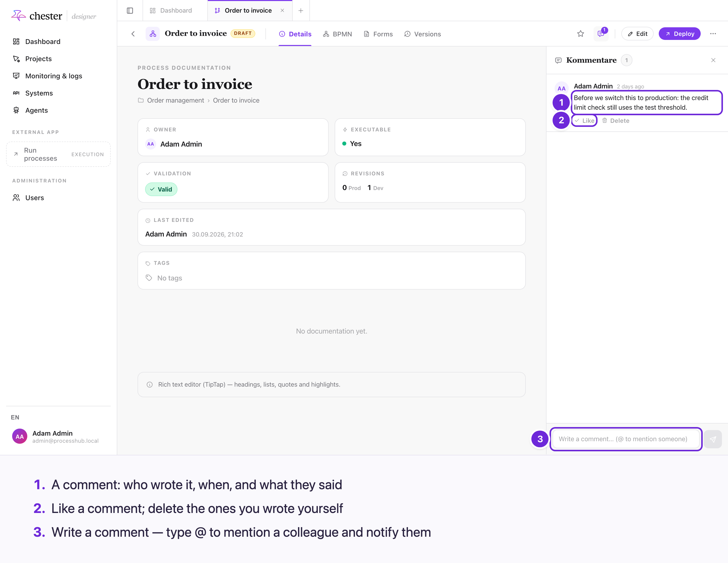728x563 pixels.
Task: Send the comment with paper plane icon
Action: pyautogui.click(x=713, y=439)
